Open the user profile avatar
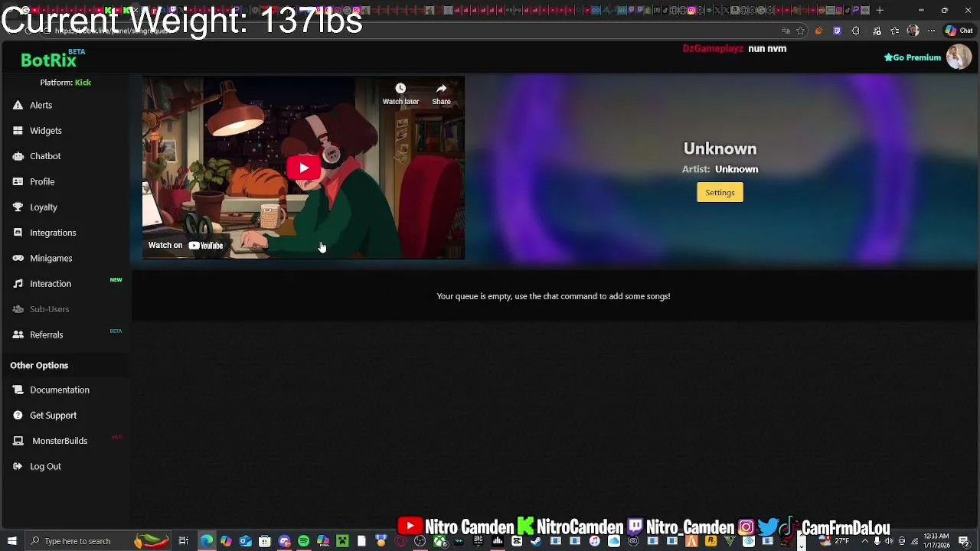The width and height of the screenshot is (980, 551). coord(959,57)
